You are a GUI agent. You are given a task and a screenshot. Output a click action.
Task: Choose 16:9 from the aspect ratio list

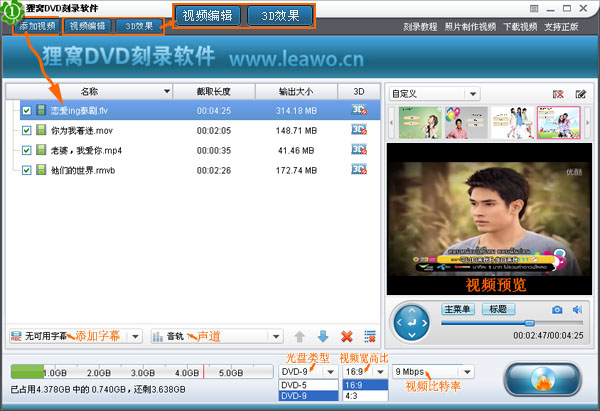365,385
